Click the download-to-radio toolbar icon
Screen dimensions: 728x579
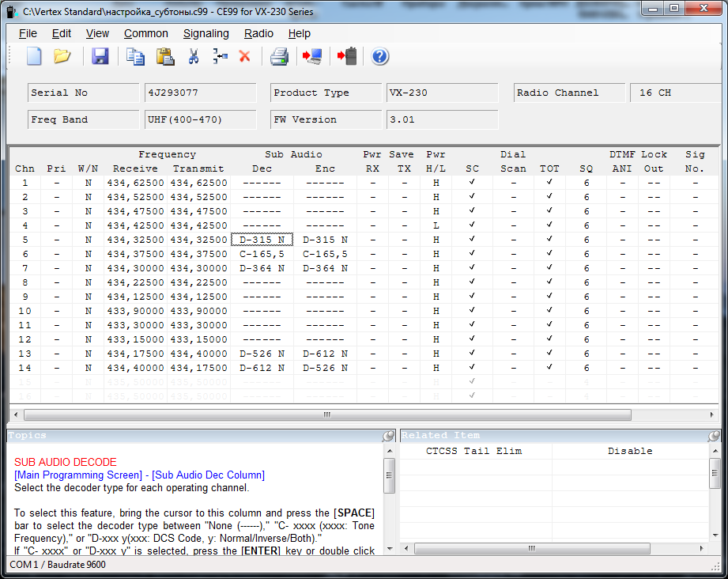[x=347, y=57]
